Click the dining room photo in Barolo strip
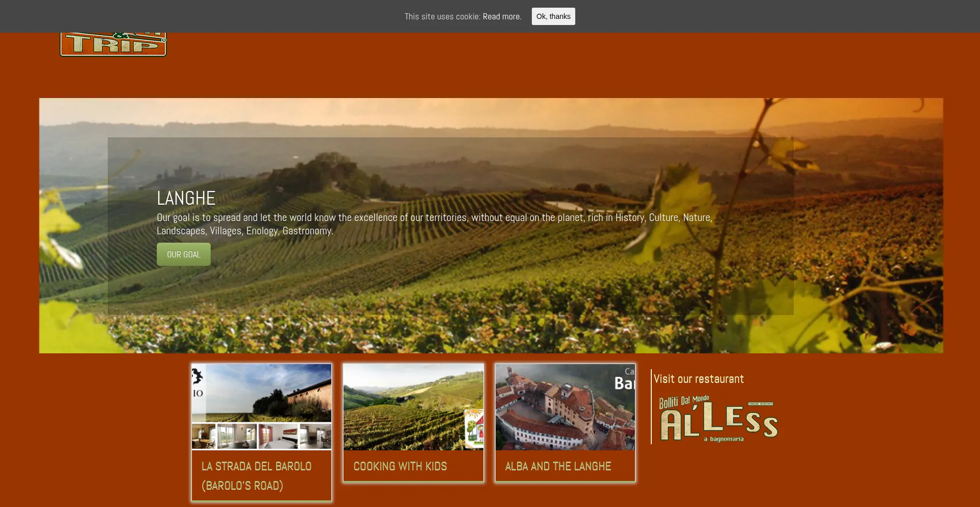The width and height of the screenshot is (980, 507). (x=204, y=436)
